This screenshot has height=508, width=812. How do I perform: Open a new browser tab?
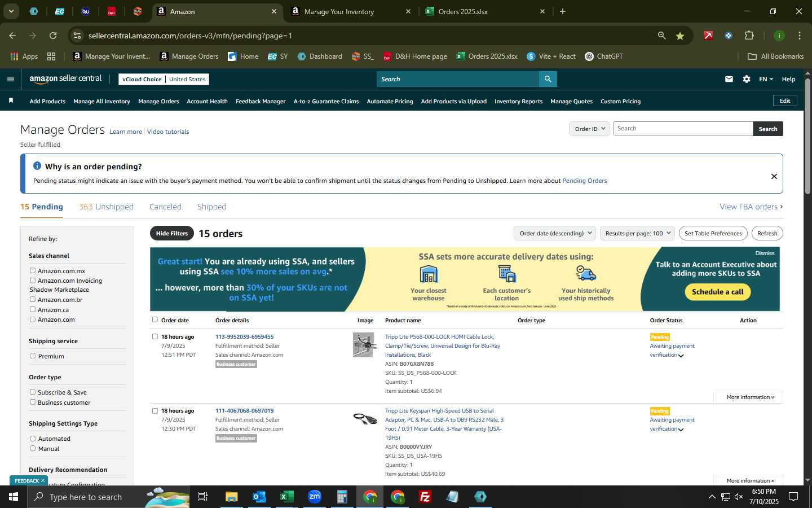coord(562,11)
